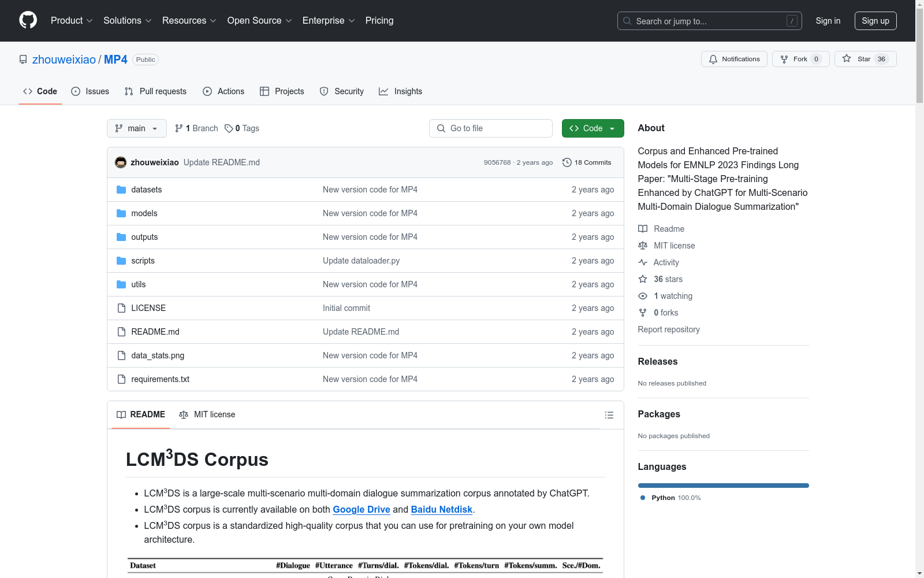Open the green Code dropdown button
Screen dimensions: 924x578
pos(593,128)
